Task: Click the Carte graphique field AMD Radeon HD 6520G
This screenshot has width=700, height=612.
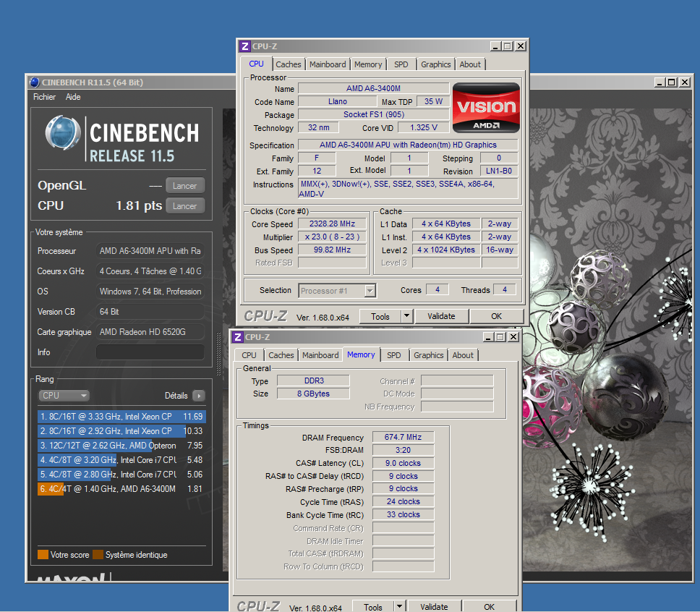Action: point(150,332)
